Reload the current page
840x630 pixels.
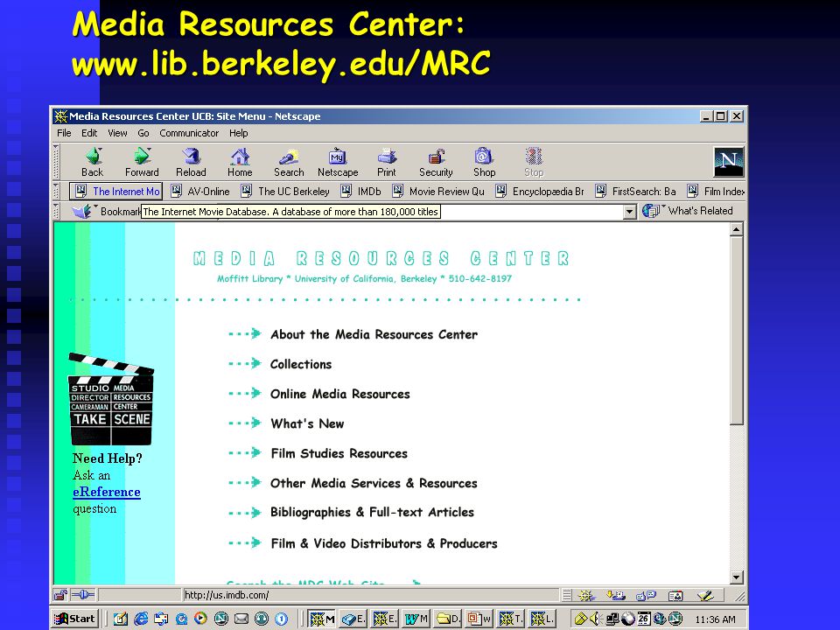tap(192, 163)
